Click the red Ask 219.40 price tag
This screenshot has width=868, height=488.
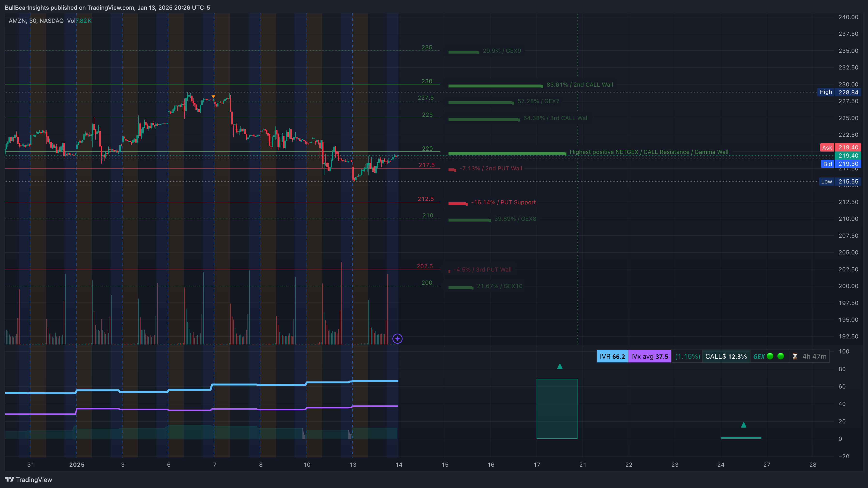[840, 147]
